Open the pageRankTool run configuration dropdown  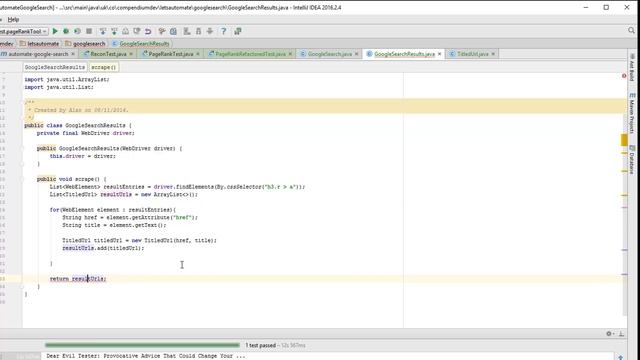23,31
